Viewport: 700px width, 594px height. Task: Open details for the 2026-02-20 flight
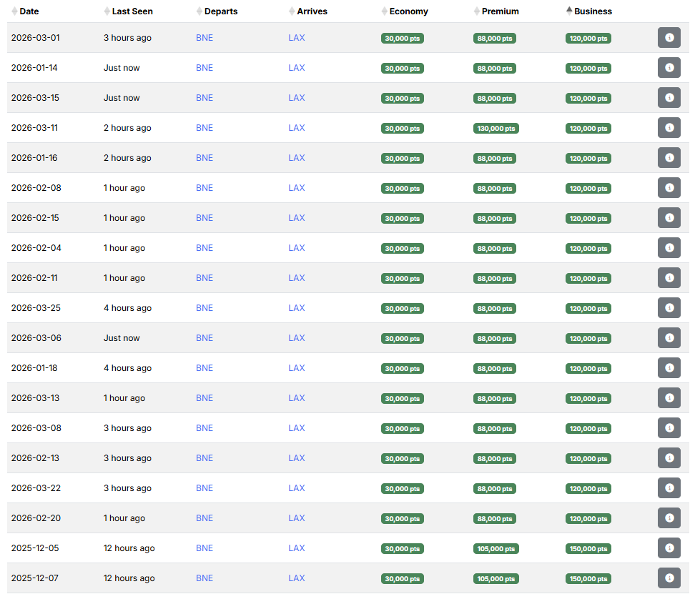[669, 518]
